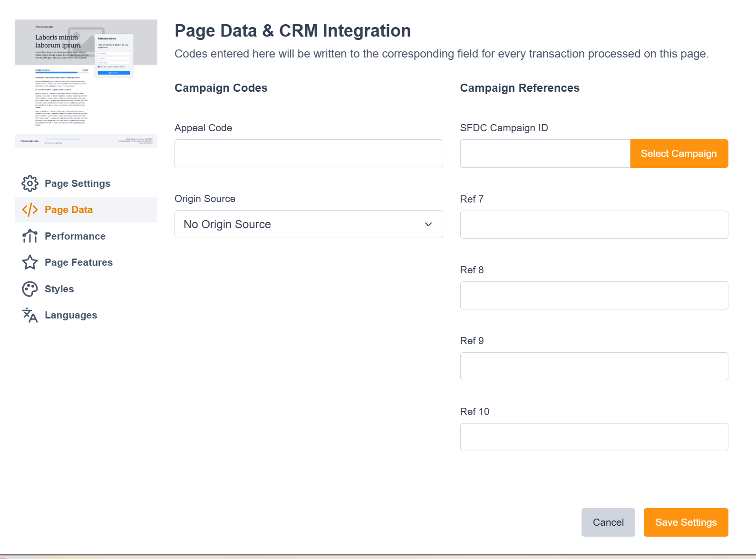Focus the Ref 7 input field
Viewport: 756px width, 559px height.
tap(594, 224)
